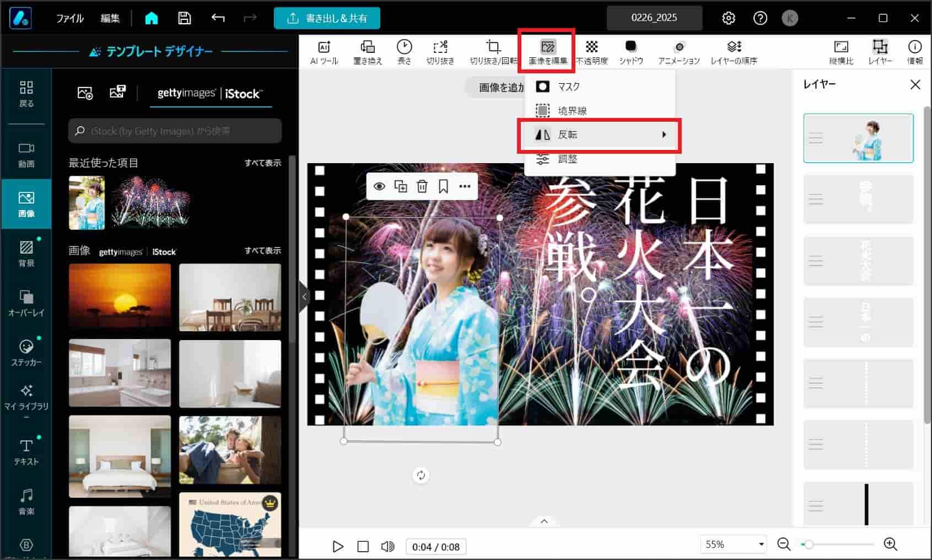Zoom out with minus magnifier icon

coord(784,545)
